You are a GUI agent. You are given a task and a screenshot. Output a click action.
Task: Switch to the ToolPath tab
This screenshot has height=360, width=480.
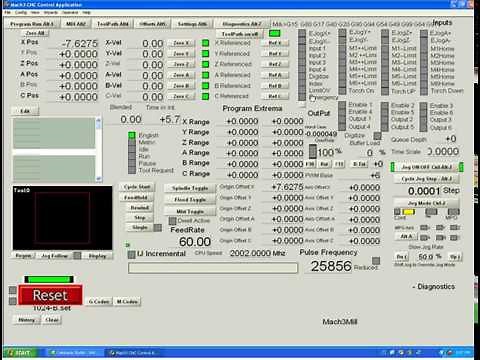113,24
